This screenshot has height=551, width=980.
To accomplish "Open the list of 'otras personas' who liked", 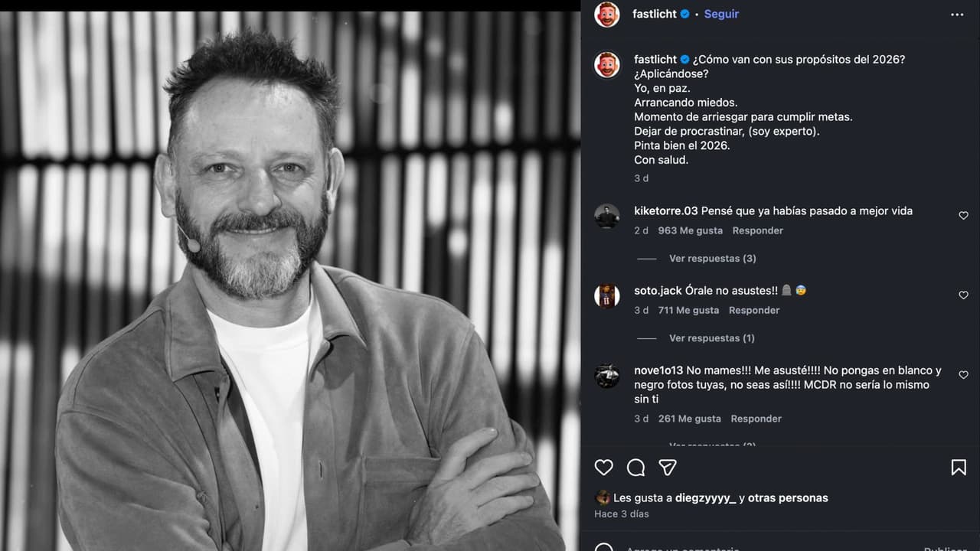I will coord(788,498).
